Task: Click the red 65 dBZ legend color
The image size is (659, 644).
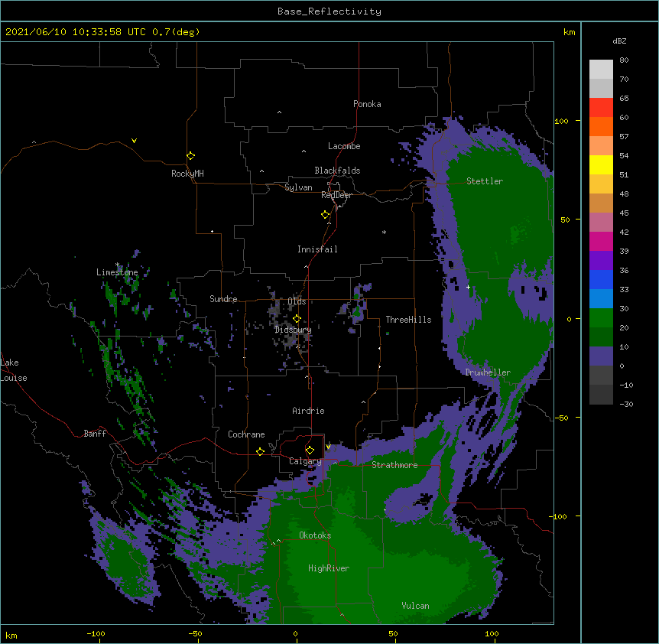Action: [x=601, y=108]
